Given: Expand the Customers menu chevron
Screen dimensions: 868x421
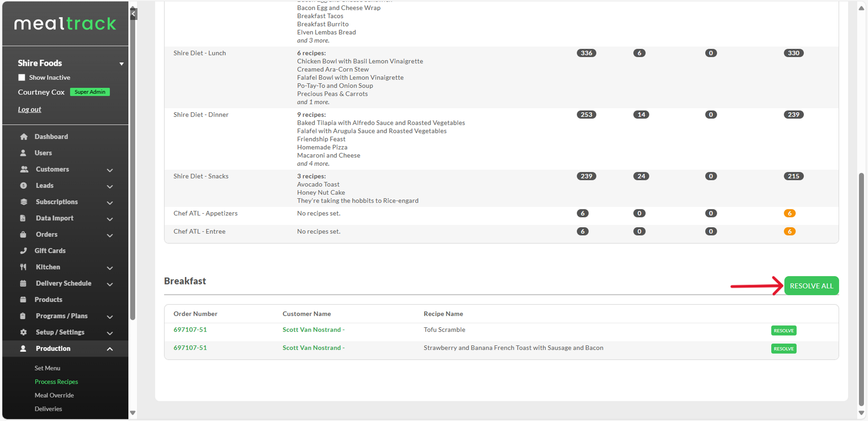Looking at the screenshot, I should click(x=110, y=170).
